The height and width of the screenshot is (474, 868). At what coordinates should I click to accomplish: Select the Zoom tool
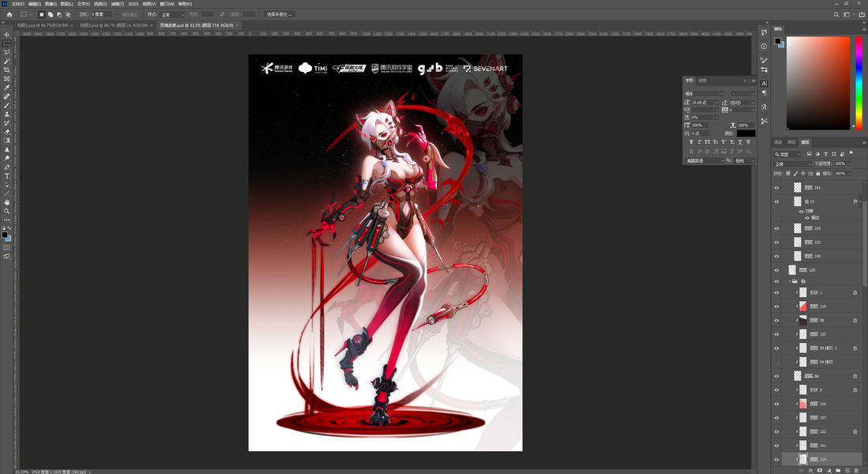click(6, 211)
